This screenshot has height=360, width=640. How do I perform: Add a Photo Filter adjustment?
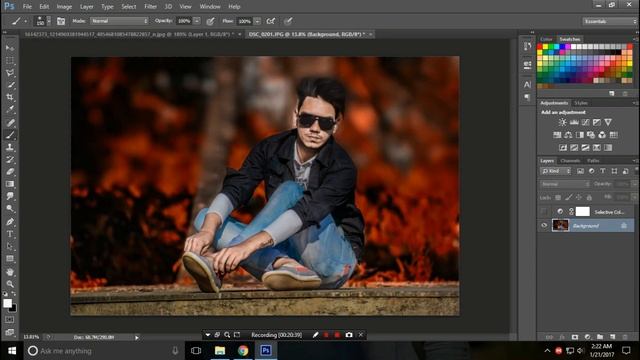click(x=591, y=135)
